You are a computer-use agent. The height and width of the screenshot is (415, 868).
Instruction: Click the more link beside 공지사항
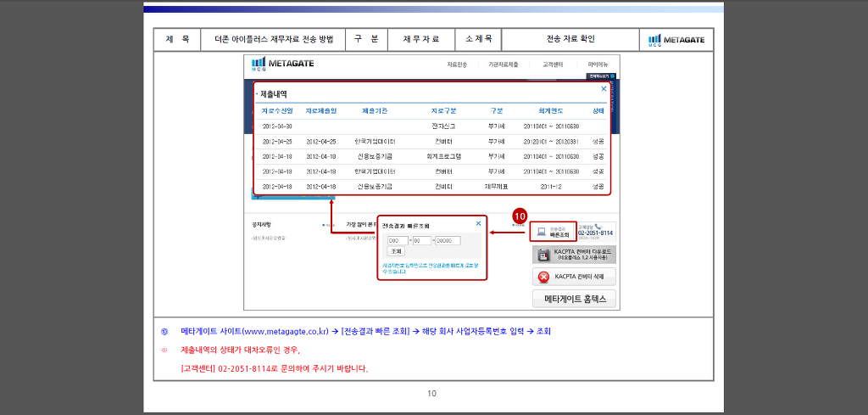click(x=329, y=226)
